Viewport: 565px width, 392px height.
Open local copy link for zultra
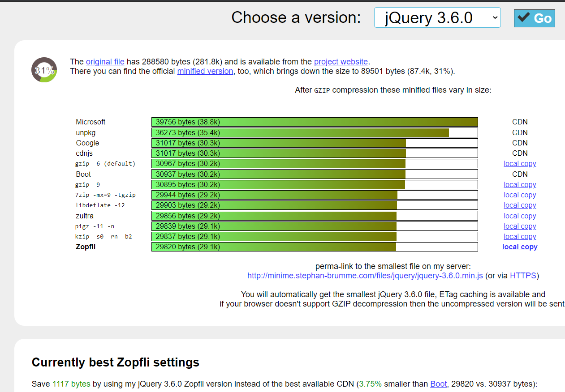tap(520, 216)
